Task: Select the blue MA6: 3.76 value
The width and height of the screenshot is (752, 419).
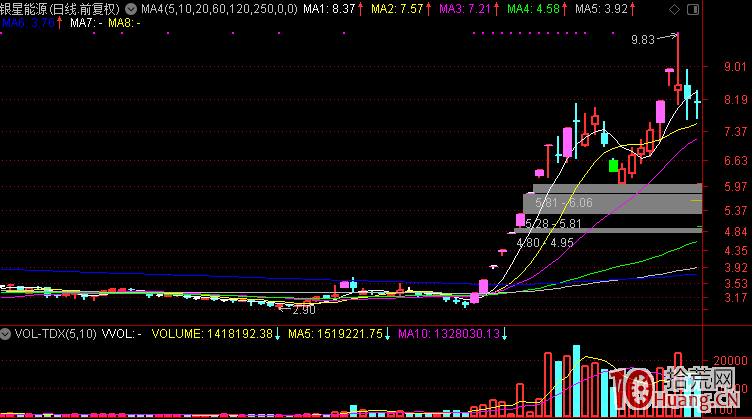Action: point(28,23)
